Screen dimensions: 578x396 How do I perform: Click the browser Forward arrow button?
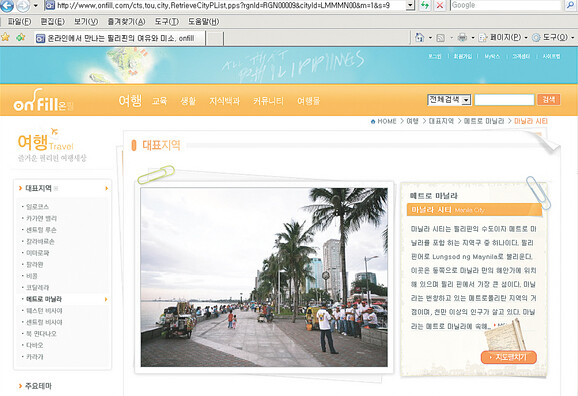click(23, 6)
